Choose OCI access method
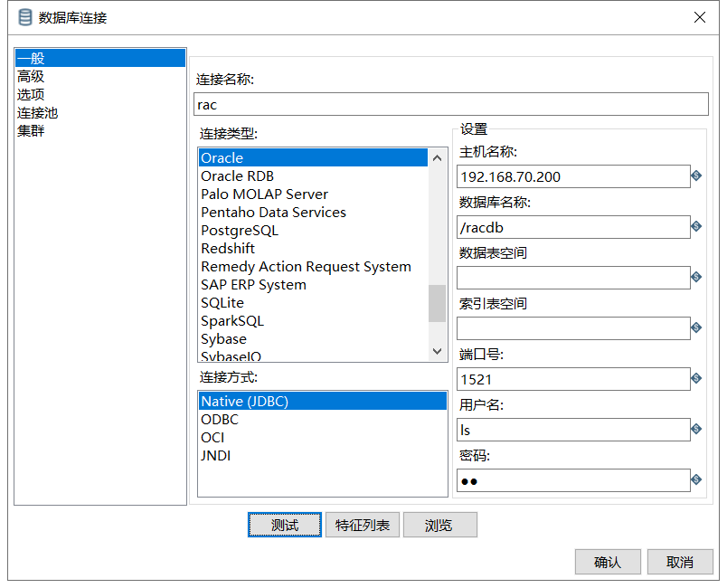The height and width of the screenshot is (588, 727). point(323,437)
